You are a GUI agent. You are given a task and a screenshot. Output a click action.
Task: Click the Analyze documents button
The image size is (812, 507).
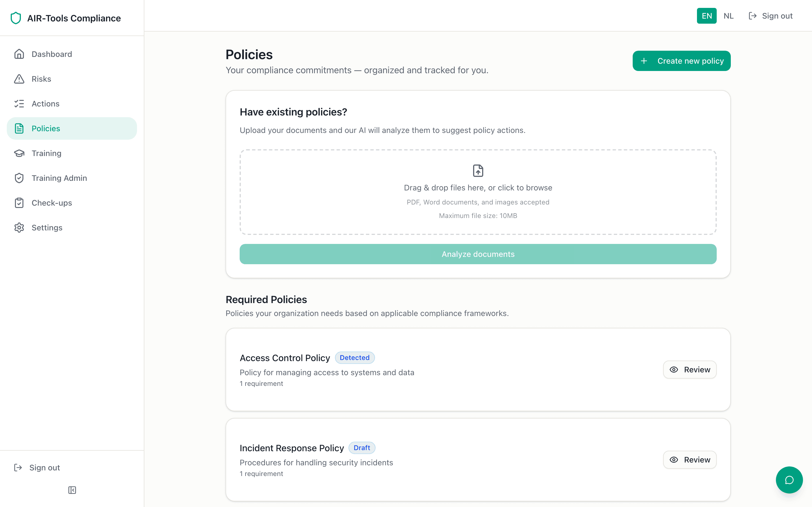point(478,254)
